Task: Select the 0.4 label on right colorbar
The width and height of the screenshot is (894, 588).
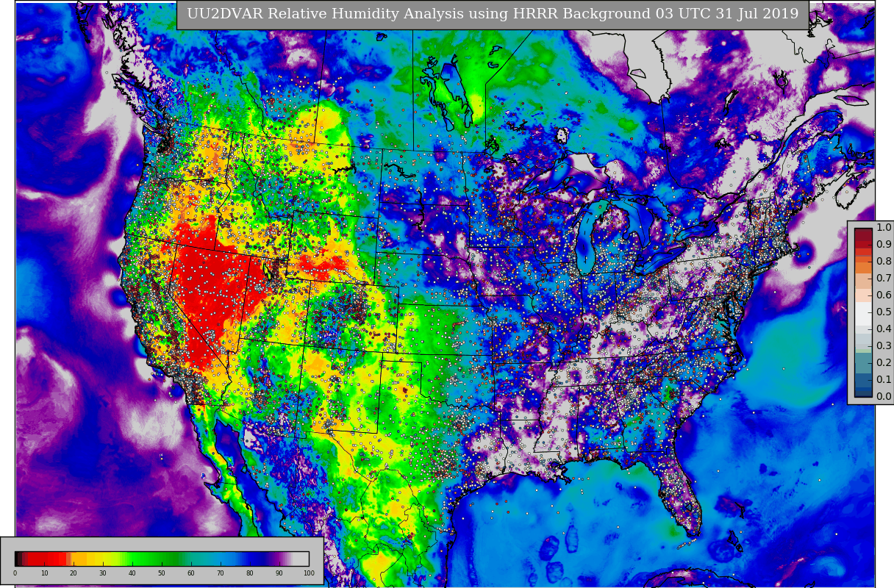Action: coord(884,329)
